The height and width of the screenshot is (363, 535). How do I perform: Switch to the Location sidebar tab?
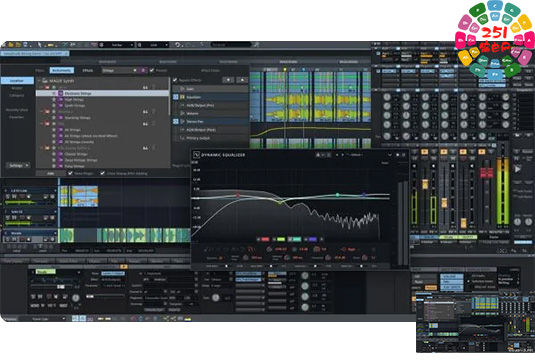pyautogui.click(x=17, y=81)
